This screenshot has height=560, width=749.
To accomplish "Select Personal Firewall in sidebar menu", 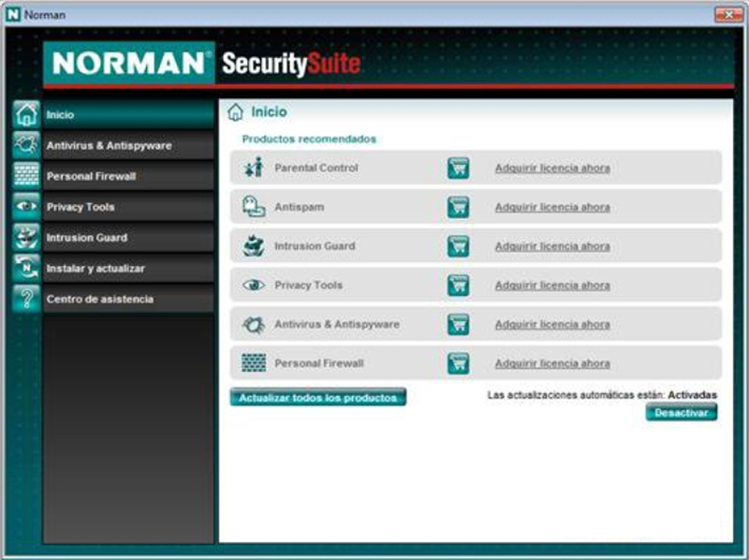I will pos(128,176).
